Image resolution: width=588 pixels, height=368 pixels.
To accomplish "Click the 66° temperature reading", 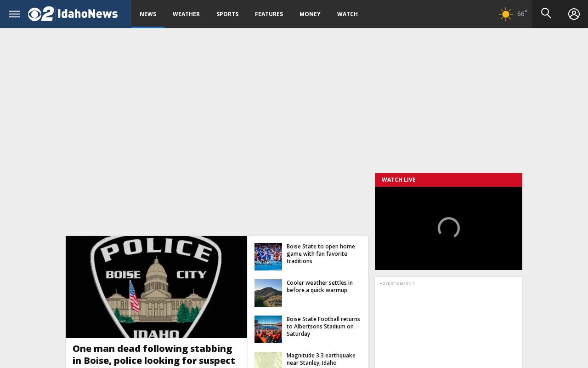I will pyautogui.click(x=522, y=14).
